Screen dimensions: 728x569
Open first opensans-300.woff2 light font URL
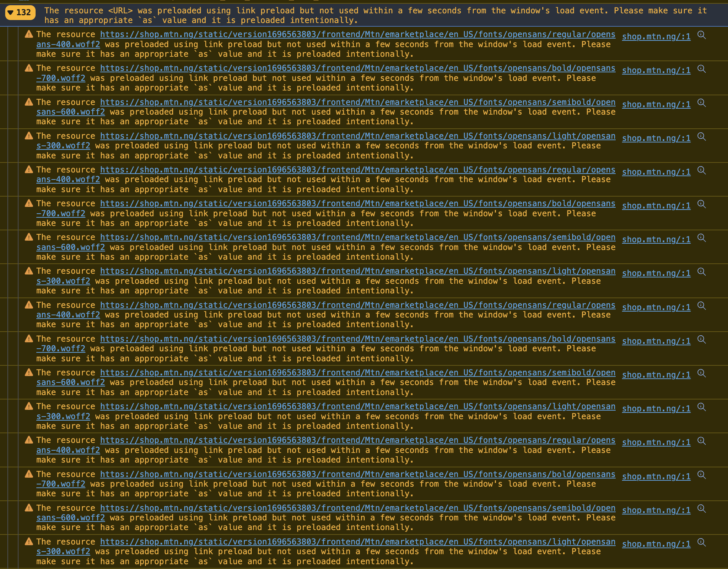326,141
